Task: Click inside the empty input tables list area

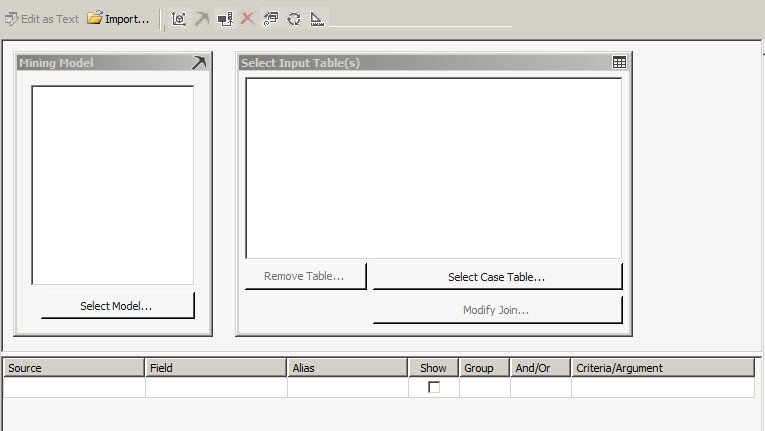Action: (x=434, y=168)
